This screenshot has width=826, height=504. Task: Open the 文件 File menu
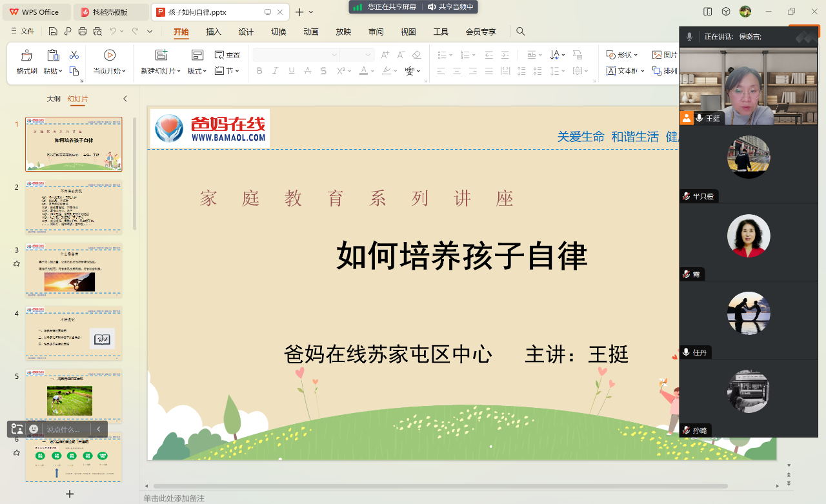pos(23,30)
